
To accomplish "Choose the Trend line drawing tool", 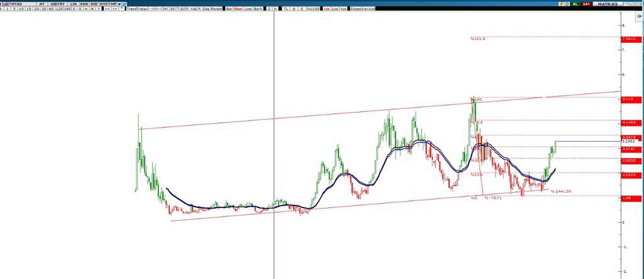I will (x=131, y=9).
